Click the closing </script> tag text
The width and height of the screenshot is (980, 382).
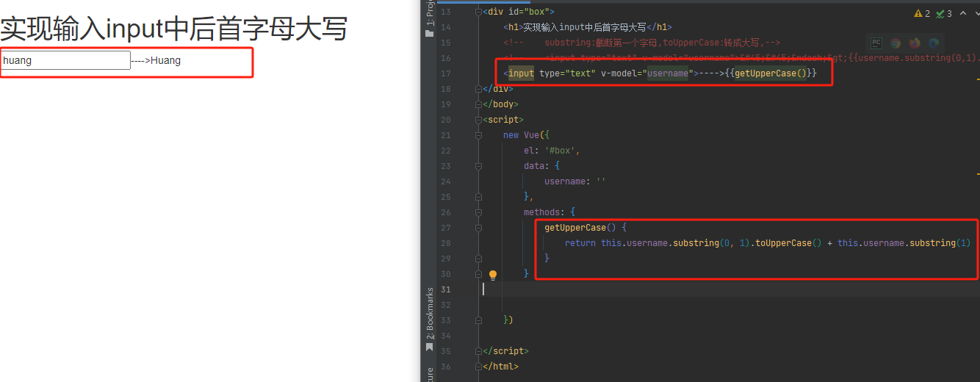point(505,351)
